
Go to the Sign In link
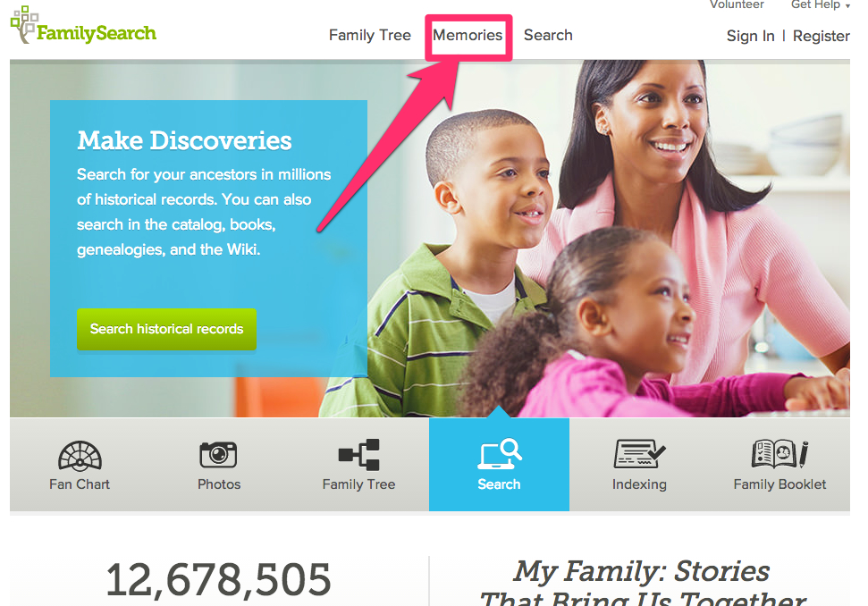click(x=750, y=36)
